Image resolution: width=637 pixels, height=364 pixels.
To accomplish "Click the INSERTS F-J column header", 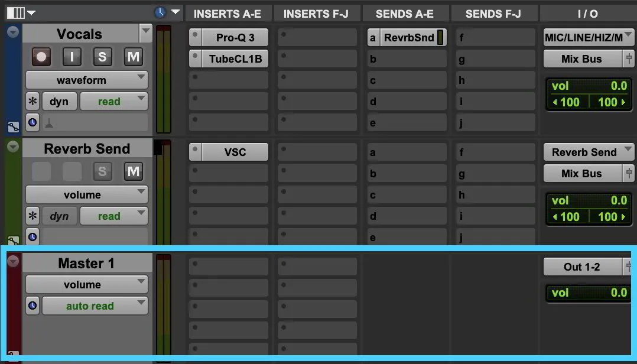I will [x=317, y=13].
